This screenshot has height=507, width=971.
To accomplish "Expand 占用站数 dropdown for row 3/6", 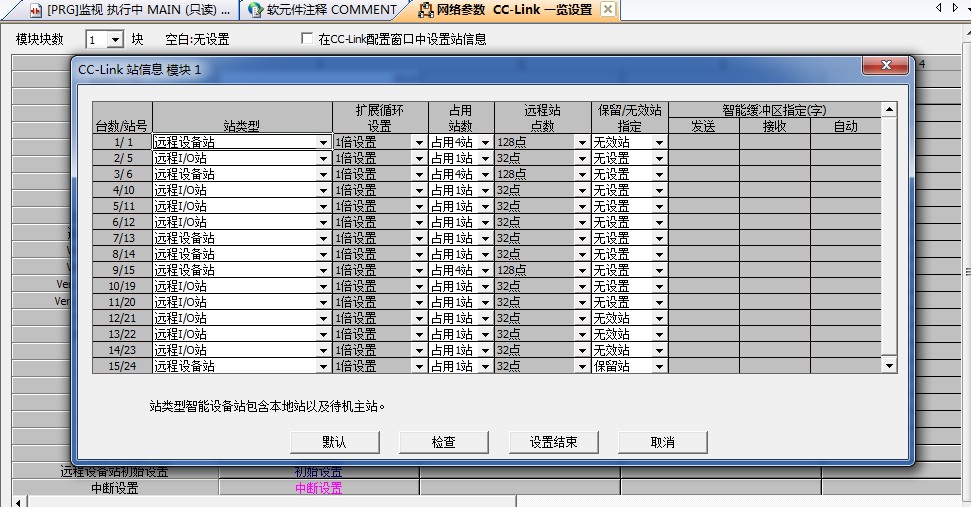I will [x=485, y=175].
